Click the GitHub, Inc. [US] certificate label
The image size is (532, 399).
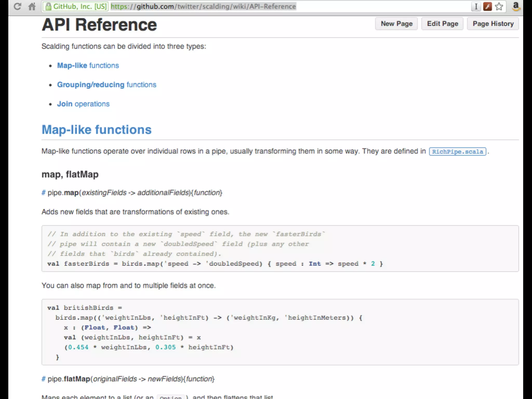(x=80, y=6)
